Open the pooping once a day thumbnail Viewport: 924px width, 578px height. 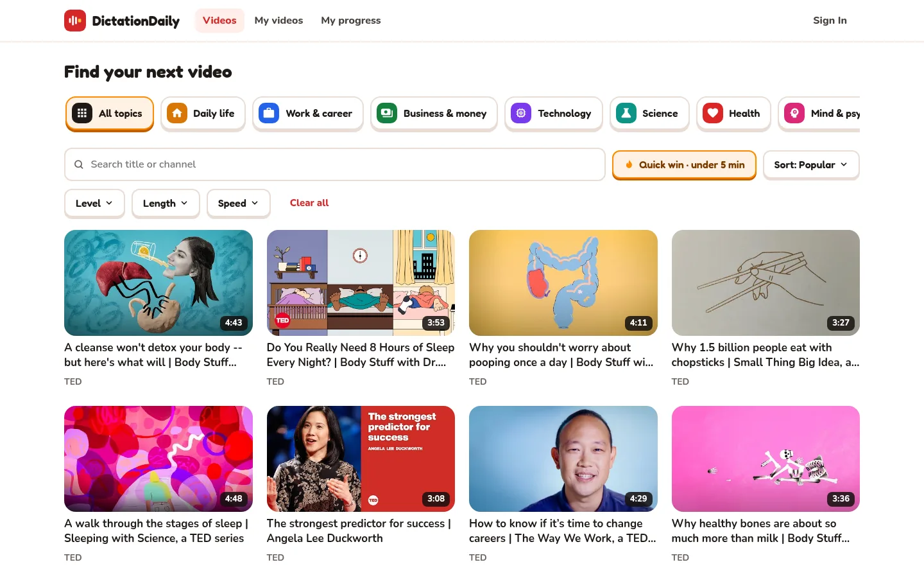click(563, 283)
